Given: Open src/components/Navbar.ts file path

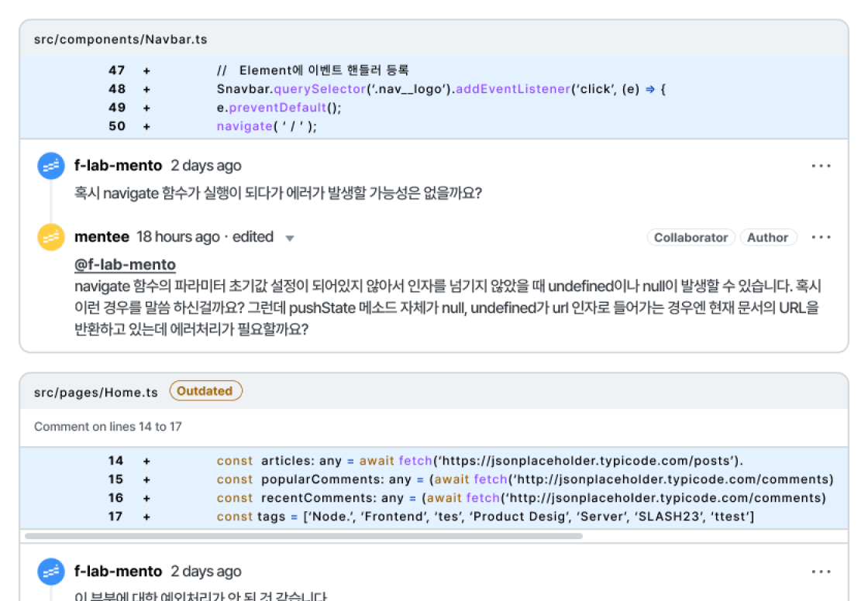Looking at the screenshot, I should click(x=120, y=39).
